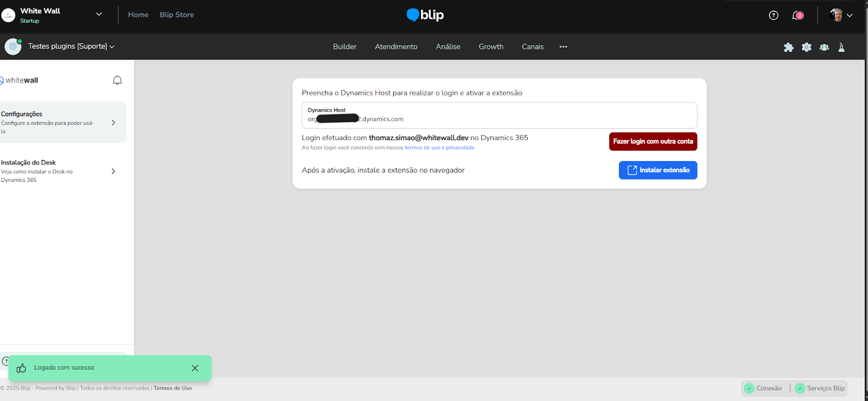Click 'Fazer login com outra conta' button
Viewport: 868px width, 401px height.
[x=653, y=142]
